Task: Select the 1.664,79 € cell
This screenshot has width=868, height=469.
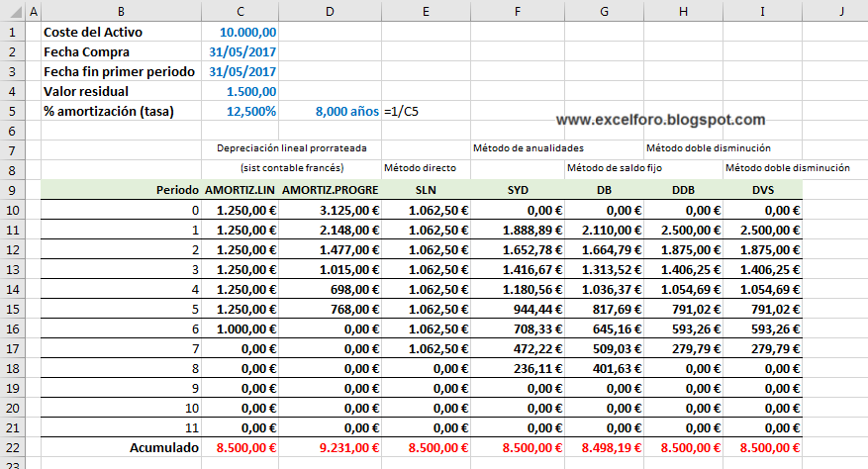Action: pyautogui.click(x=605, y=249)
